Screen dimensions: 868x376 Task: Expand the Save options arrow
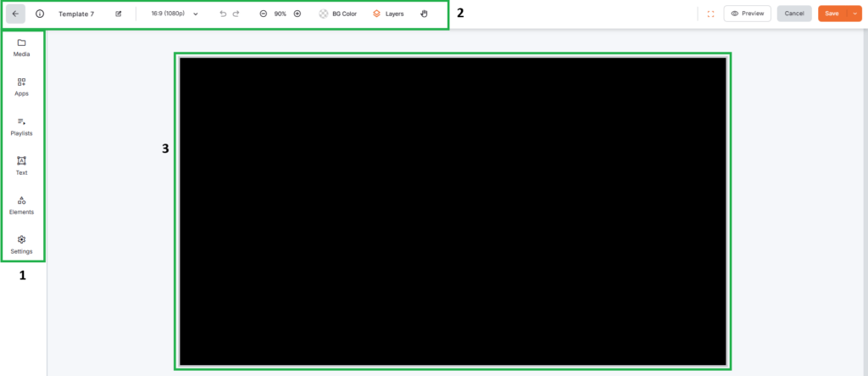click(x=855, y=14)
